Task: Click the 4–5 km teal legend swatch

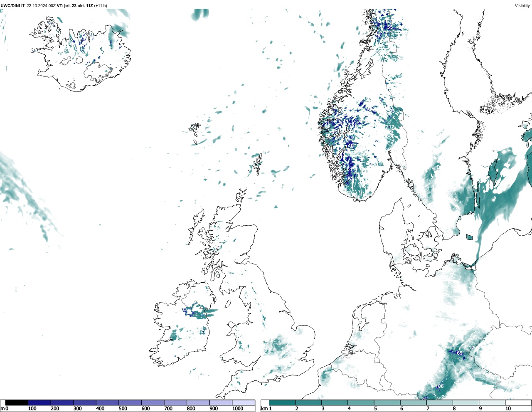Action: (361, 403)
